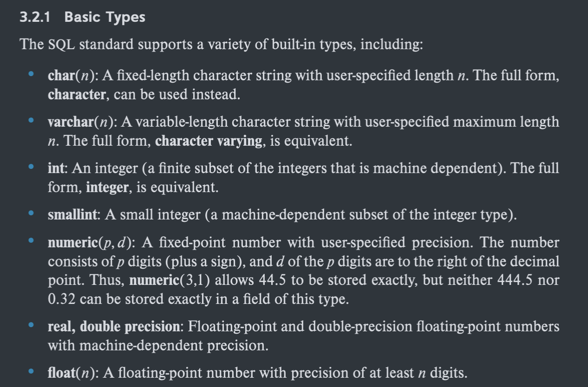Click the "3.2.1 Basic Types" section heading
Viewport: 588px width, 387px height.
point(82,18)
